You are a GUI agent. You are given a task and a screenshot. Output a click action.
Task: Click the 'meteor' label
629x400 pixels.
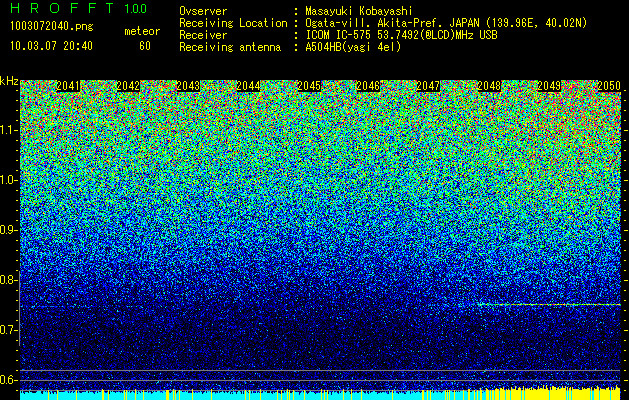[x=142, y=31]
